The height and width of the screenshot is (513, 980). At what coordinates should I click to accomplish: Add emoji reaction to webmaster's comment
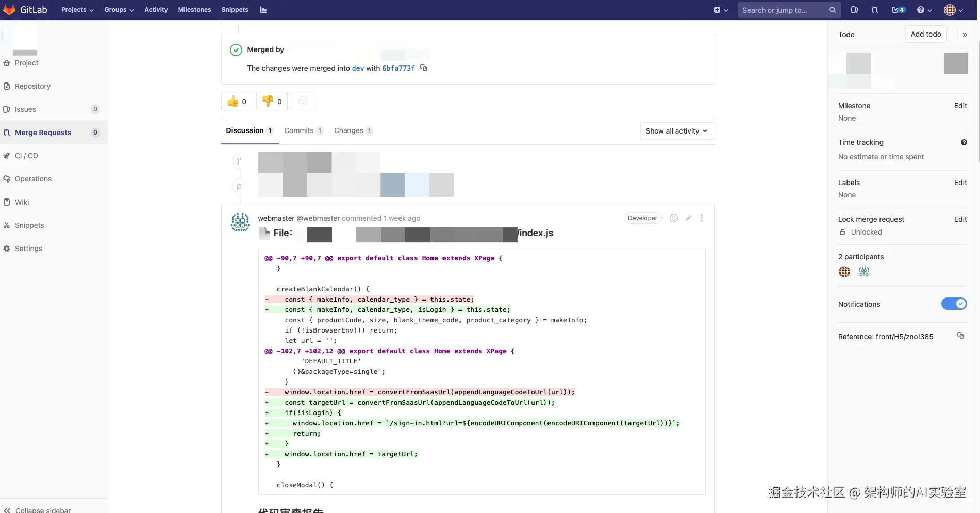[x=673, y=218]
